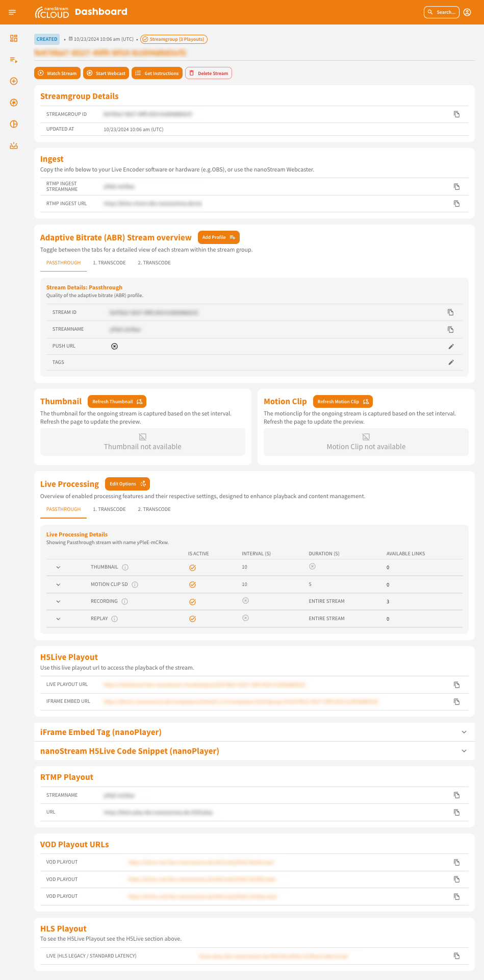Open Get Instructions
The height and width of the screenshot is (980, 484).
tap(157, 73)
